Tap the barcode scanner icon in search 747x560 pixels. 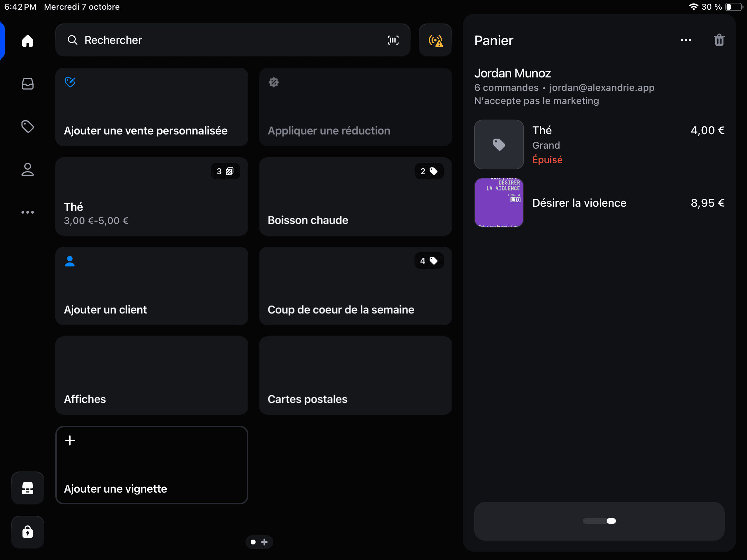point(393,40)
